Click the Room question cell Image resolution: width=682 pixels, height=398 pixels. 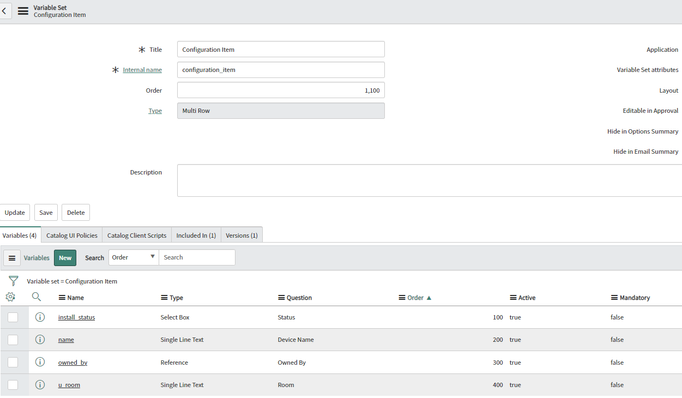(x=286, y=385)
